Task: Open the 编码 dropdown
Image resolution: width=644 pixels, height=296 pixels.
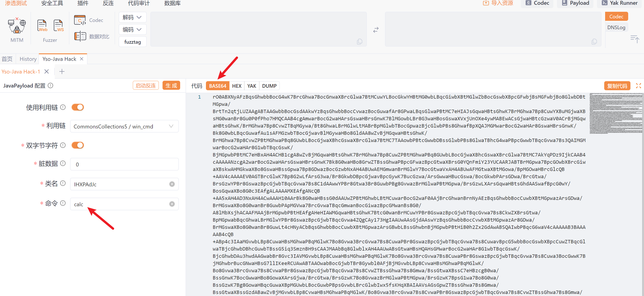Action: click(x=132, y=30)
